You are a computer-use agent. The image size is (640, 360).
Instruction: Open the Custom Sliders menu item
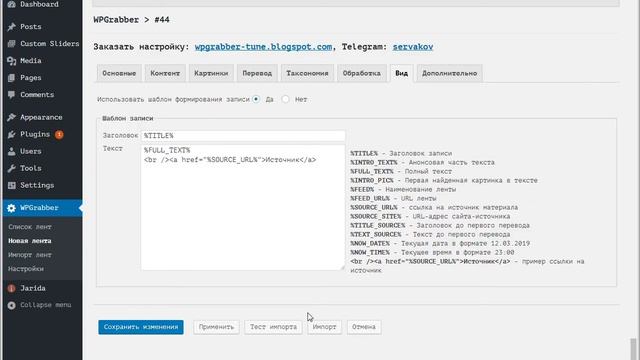41,44
